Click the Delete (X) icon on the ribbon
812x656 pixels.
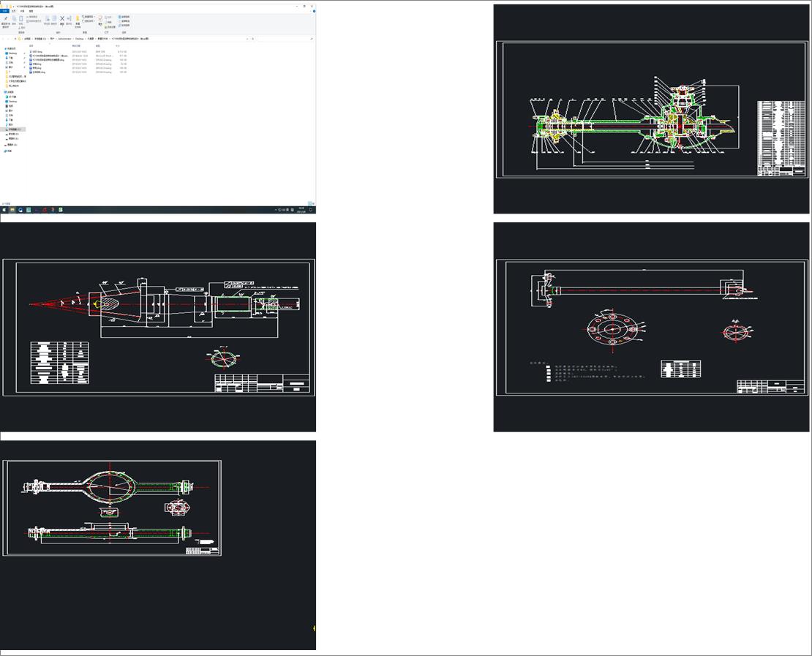coord(62,20)
